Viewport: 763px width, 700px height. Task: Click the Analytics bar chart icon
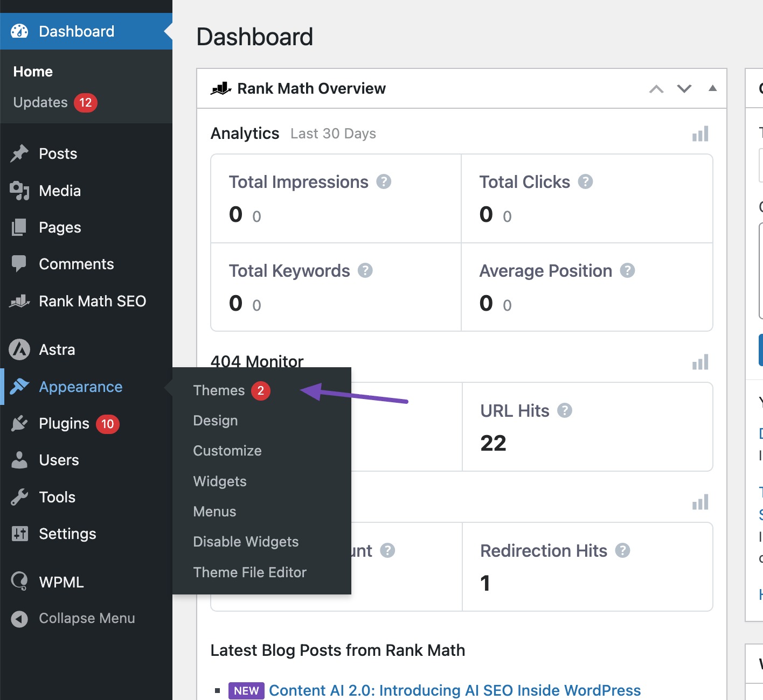click(x=700, y=134)
